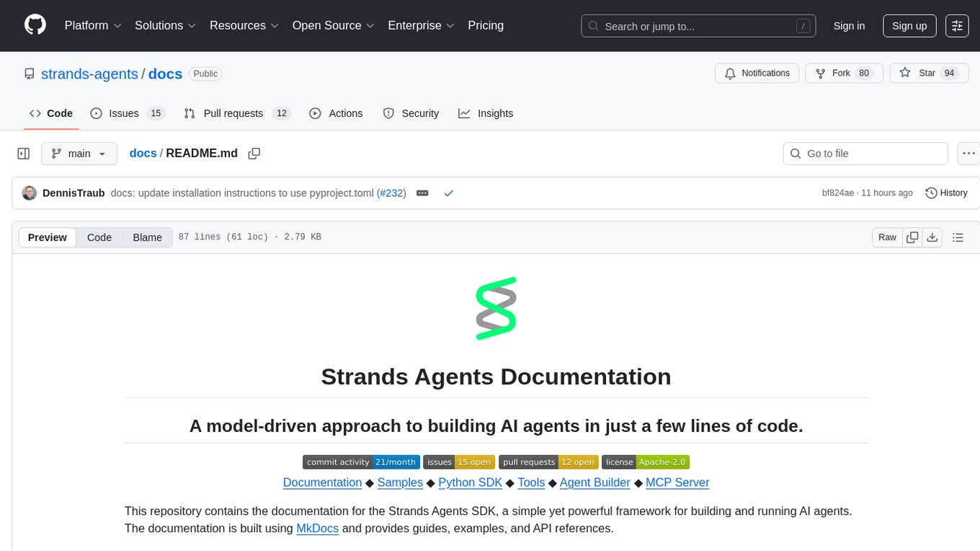Open the main branch selector dropdown
The height and width of the screenshot is (551, 980).
pyautogui.click(x=79, y=154)
